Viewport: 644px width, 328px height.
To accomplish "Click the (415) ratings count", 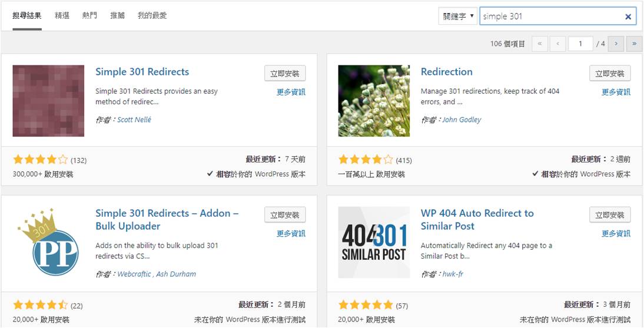I will (404, 160).
